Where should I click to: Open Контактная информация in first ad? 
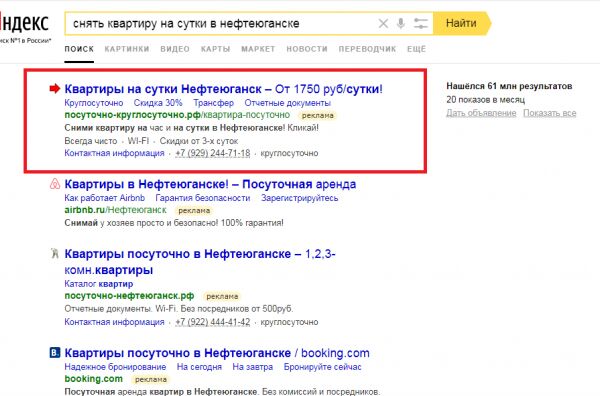click(114, 153)
